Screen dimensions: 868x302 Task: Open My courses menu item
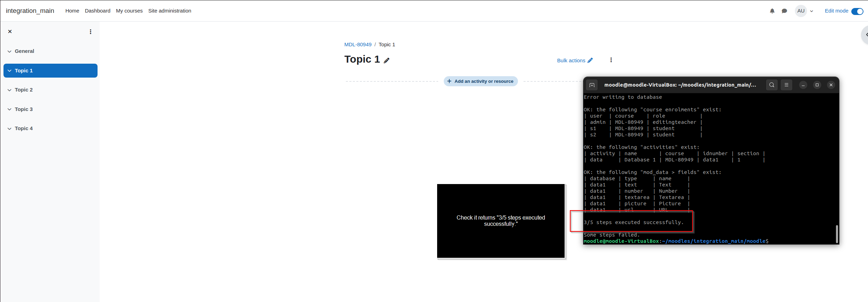tap(129, 11)
